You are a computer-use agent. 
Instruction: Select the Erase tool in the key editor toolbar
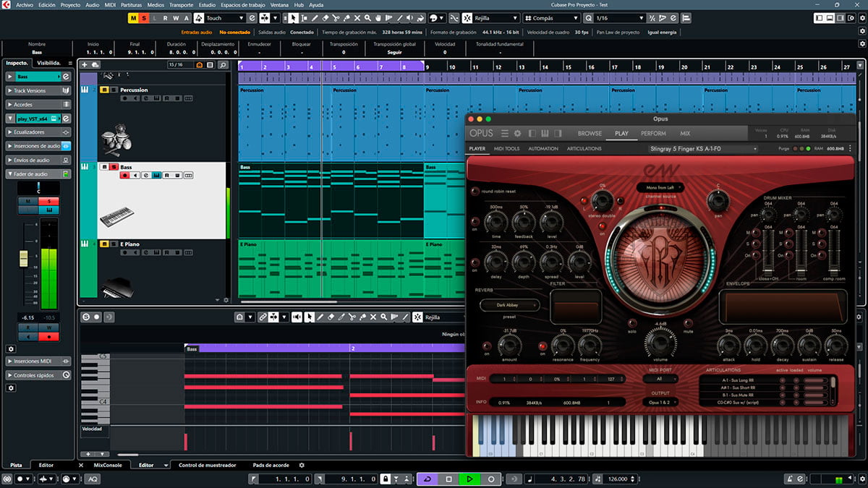click(331, 317)
